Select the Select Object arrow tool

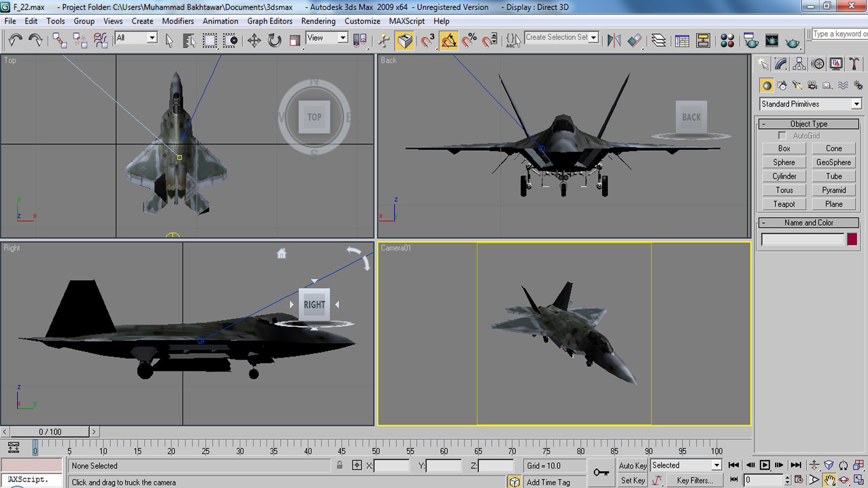[169, 41]
